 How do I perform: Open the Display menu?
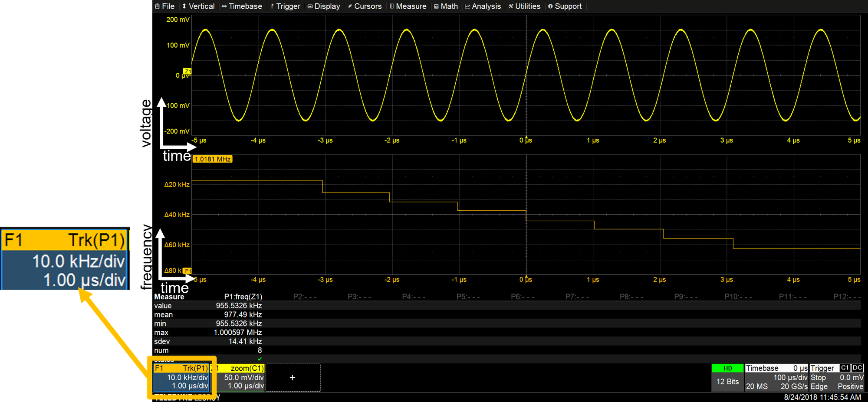tap(324, 6)
